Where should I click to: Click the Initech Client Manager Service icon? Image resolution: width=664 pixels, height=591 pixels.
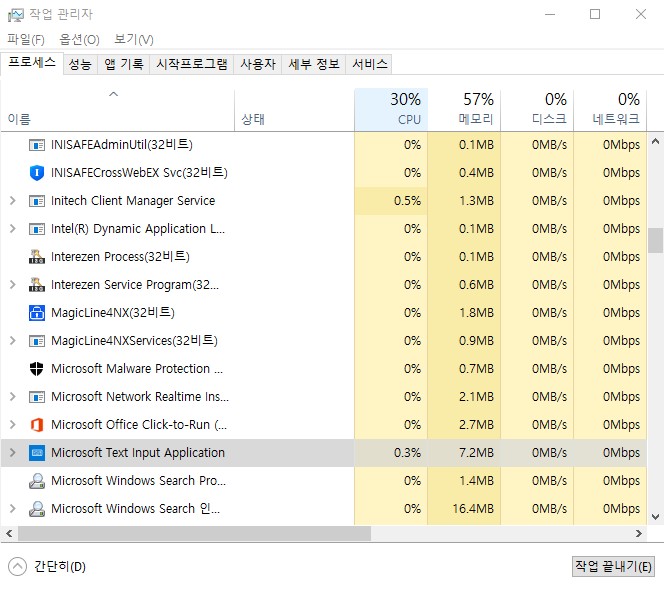(x=37, y=201)
